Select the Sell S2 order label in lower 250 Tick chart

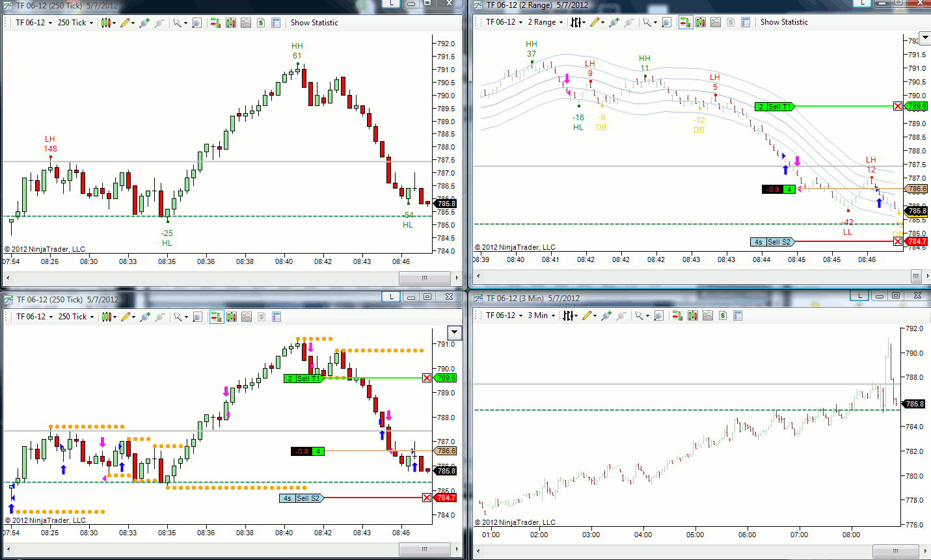tap(302, 498)
